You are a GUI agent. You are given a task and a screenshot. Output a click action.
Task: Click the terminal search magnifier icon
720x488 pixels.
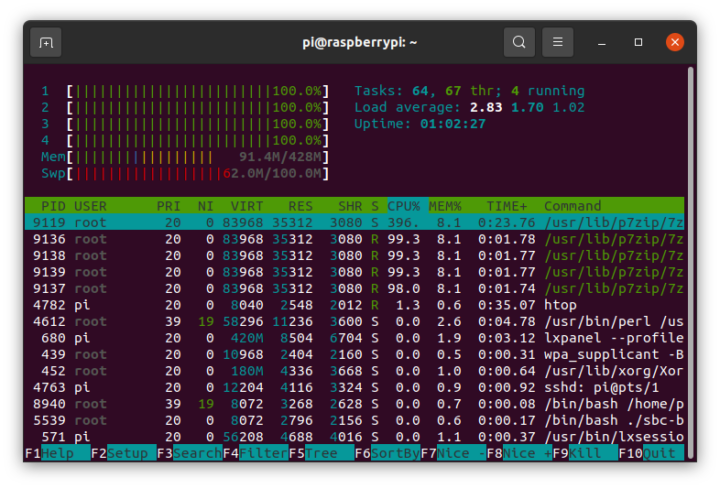click(519, 42)
